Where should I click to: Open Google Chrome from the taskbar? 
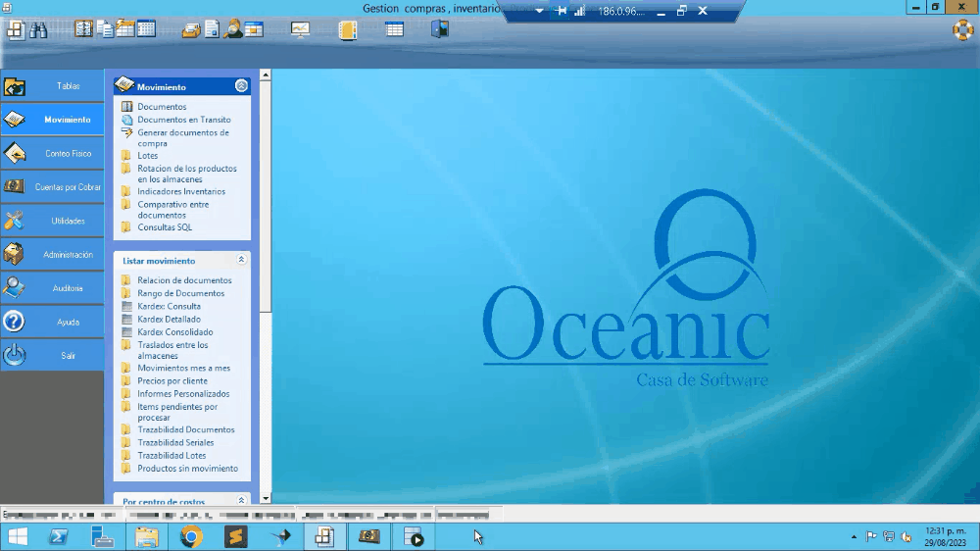pos(191,536)
